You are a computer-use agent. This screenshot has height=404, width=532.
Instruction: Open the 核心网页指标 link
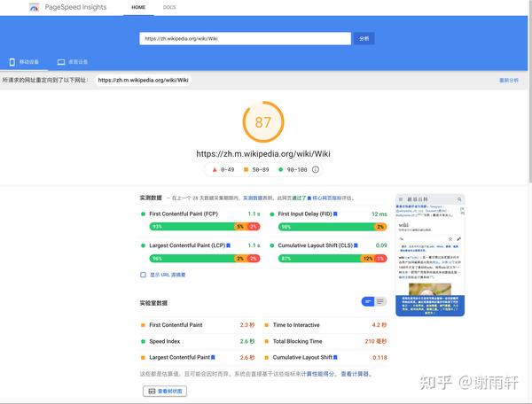point(326,198)
